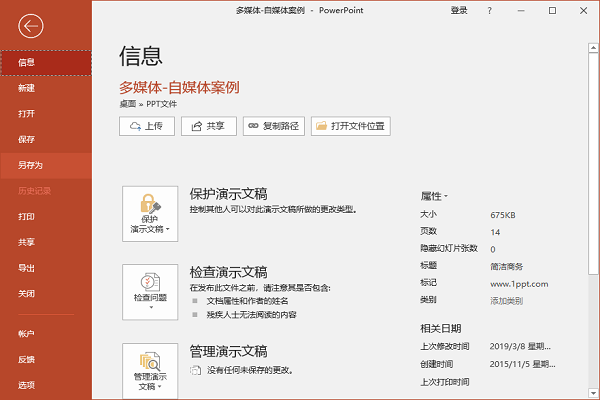
Task: Click the 共享 button under the file title
Action: click(209, 126)
